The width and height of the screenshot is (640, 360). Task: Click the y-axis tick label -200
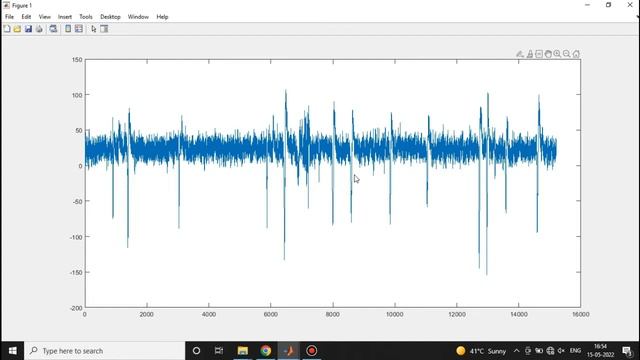click(76, 308)
